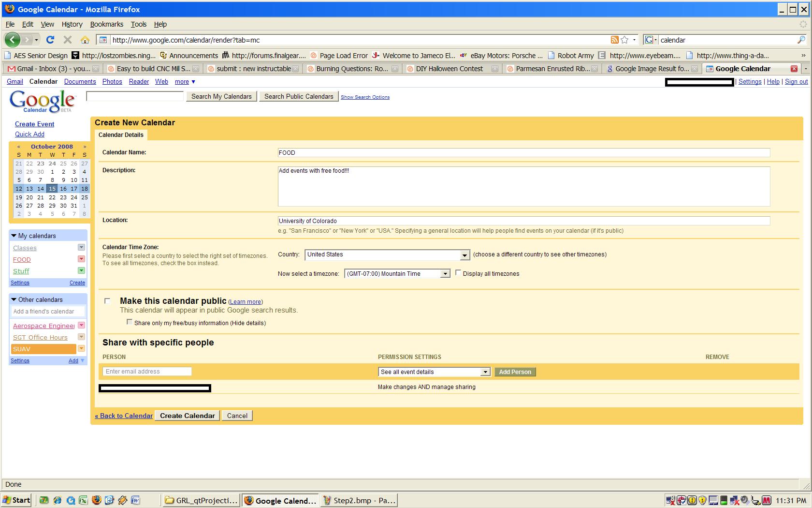Bookmark this page with the star icon
812x508 pixels.
[624, 40]
